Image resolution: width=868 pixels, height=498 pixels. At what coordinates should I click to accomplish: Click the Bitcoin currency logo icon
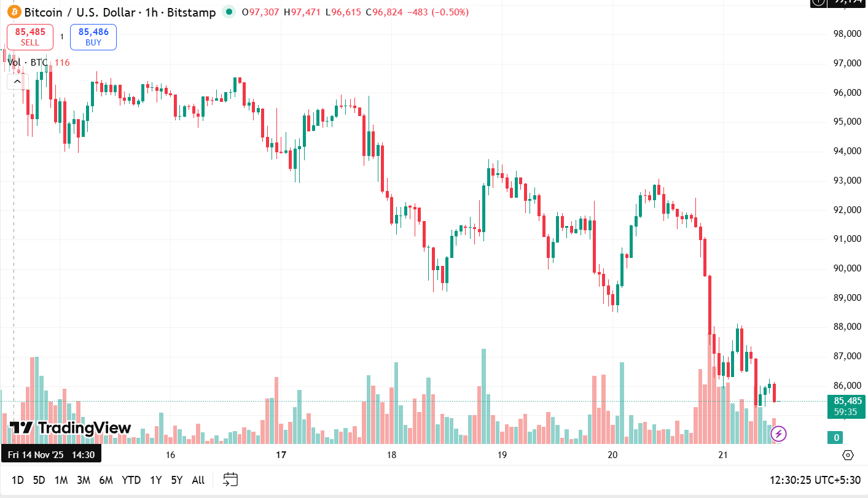[x=15, y=12]
